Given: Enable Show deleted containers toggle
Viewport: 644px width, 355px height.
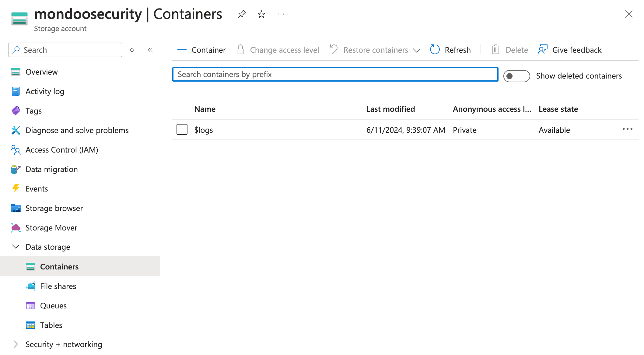Looking at the screenshot, I should pyautogui.click(x=516, y=76).
